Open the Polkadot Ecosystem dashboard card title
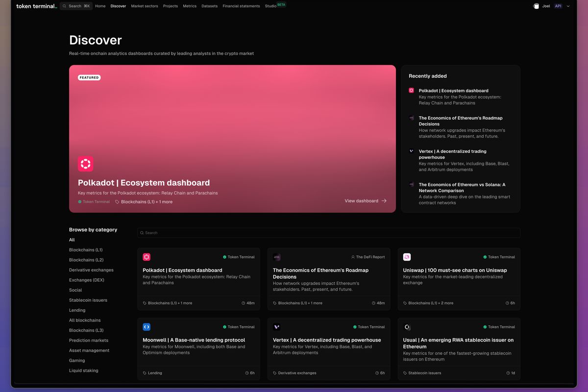The image size is (588, 392). pyautogui.click(x=182, y=270)
